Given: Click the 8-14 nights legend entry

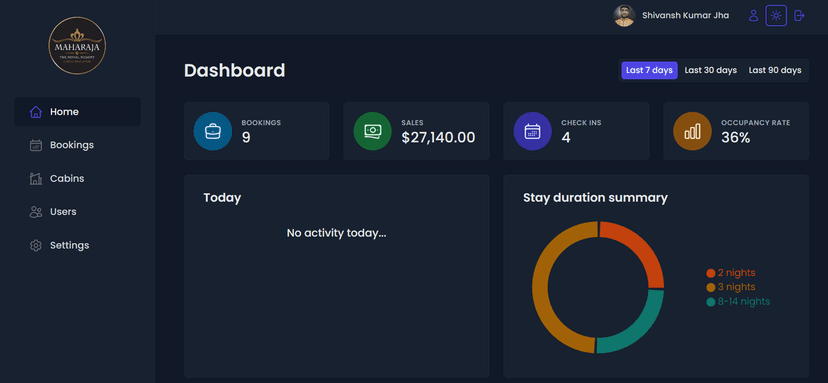Looking at the screenshot, I should [738, 302].
